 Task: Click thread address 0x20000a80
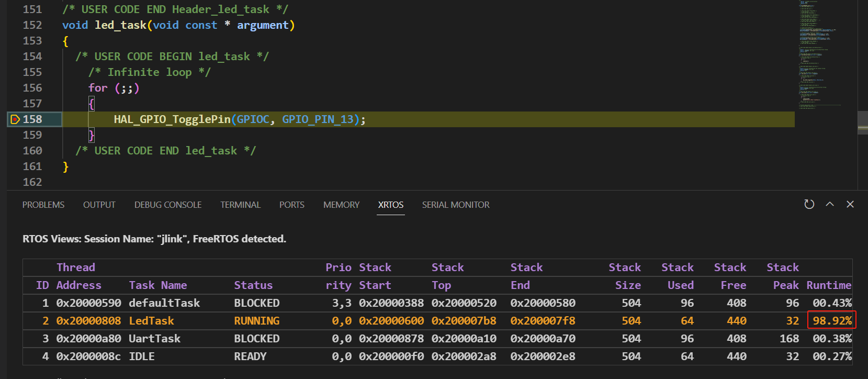point(88,339)
